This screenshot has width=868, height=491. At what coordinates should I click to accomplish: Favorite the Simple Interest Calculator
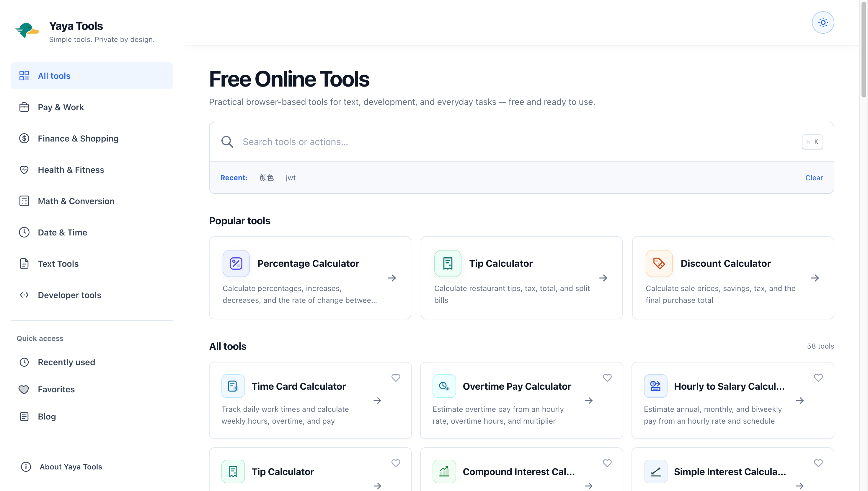(818, 463)
